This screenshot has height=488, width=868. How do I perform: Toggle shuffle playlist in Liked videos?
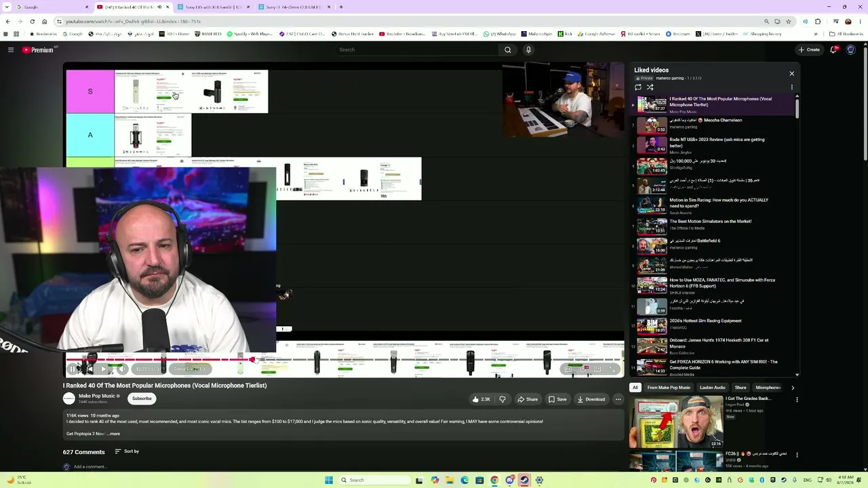[650, 87]
